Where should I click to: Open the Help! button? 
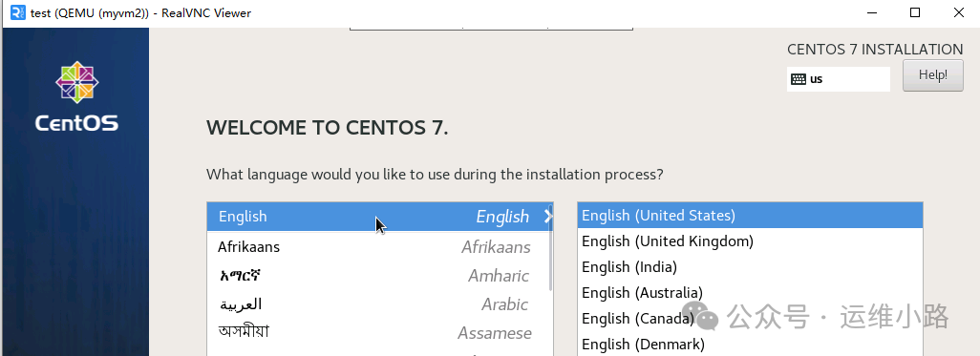click(932, 75)
